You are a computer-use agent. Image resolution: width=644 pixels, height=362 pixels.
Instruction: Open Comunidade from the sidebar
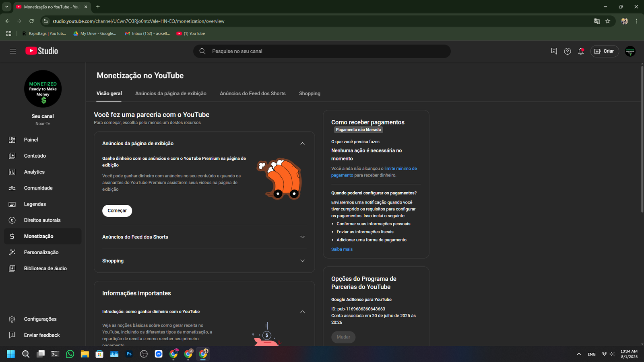pyautogui.click(x=43, y=188)
